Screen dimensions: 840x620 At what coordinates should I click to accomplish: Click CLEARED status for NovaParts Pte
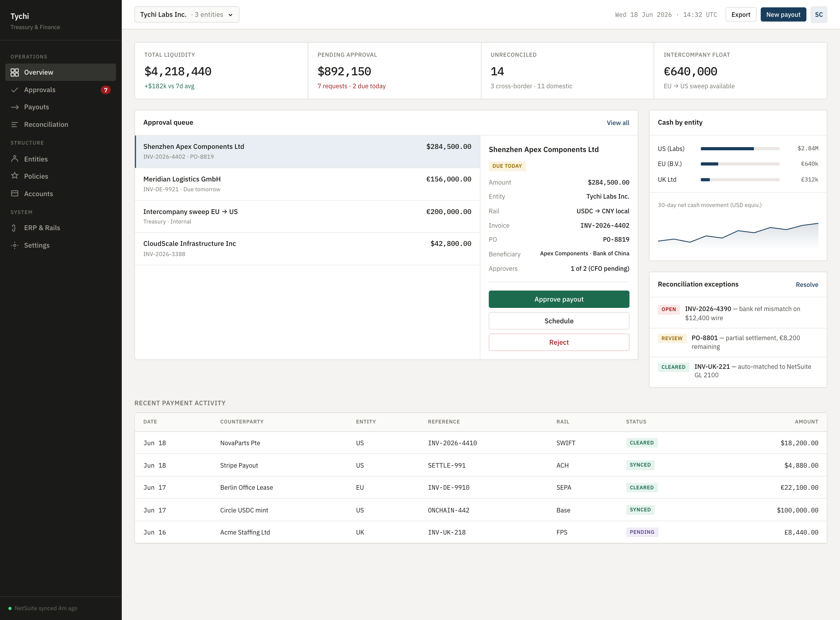click(x=642, y=443)
